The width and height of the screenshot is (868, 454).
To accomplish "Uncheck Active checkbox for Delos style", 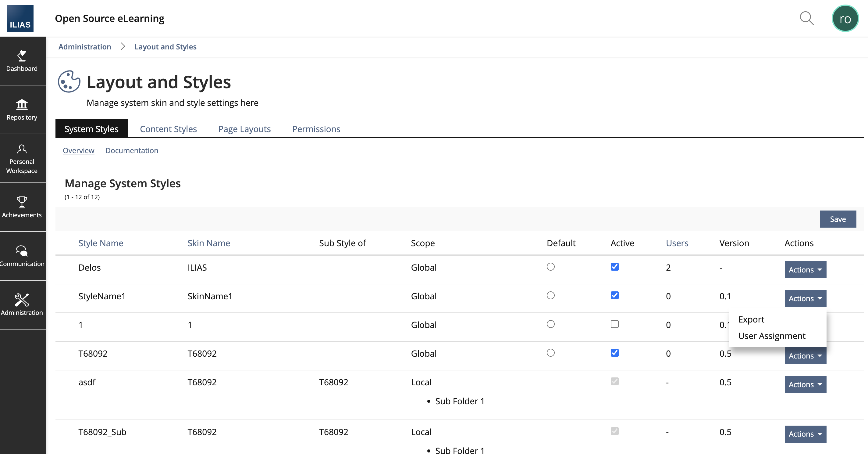I will tap(614, 267).
